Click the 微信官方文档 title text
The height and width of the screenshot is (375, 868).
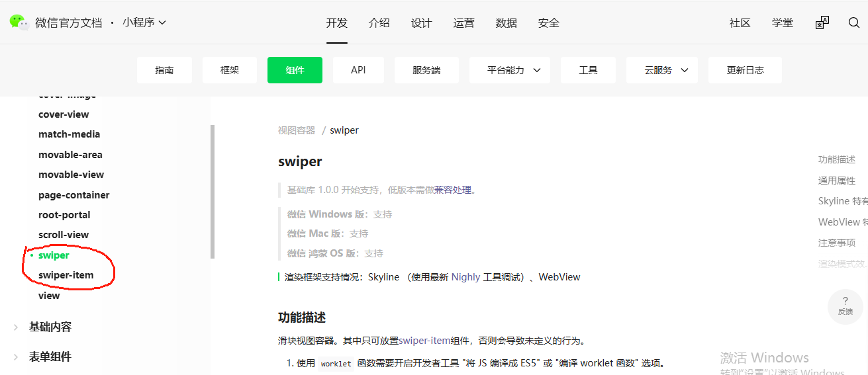(69, 22)
